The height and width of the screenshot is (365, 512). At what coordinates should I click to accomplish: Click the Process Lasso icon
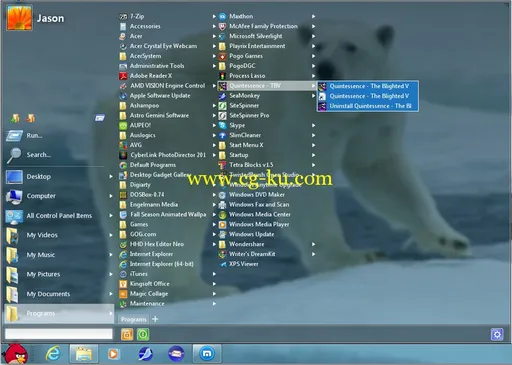222,76
